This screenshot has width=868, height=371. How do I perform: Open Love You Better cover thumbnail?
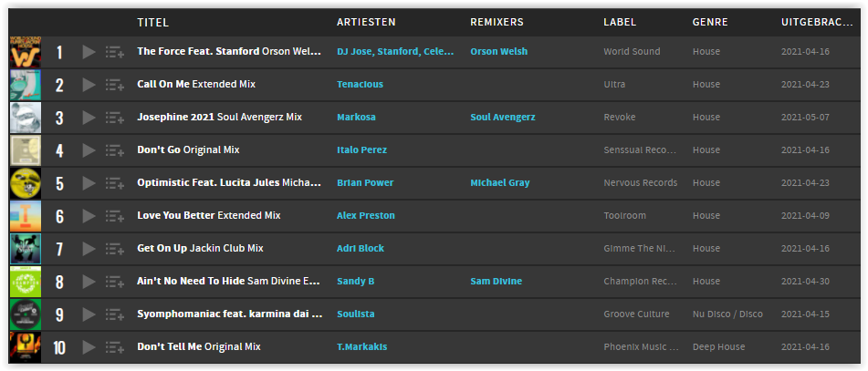(26, 216)
